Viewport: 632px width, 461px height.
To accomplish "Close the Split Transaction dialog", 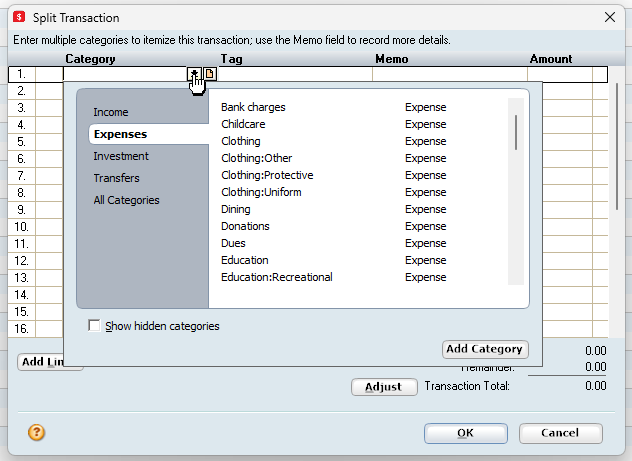I will point(610,17).
